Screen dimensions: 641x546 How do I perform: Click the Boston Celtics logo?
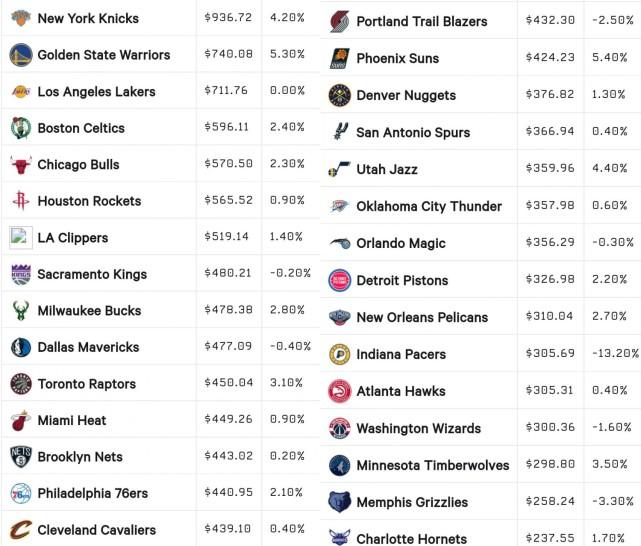[x=20, y=128]
